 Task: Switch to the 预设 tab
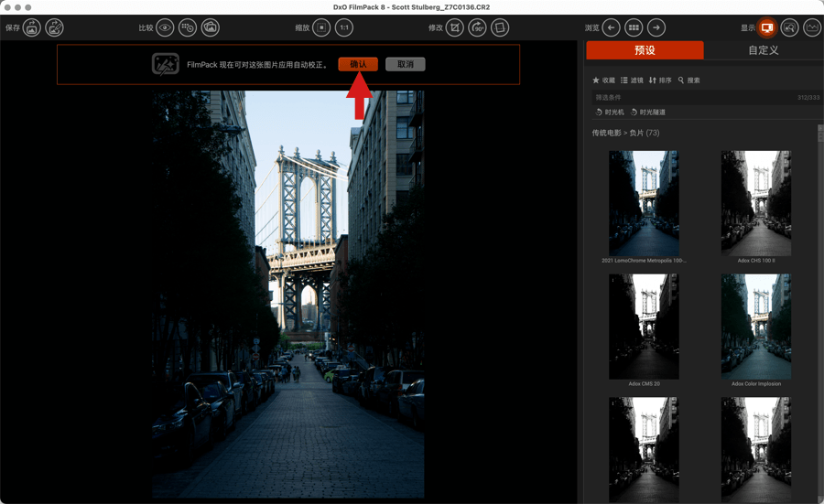pos(645,50)
